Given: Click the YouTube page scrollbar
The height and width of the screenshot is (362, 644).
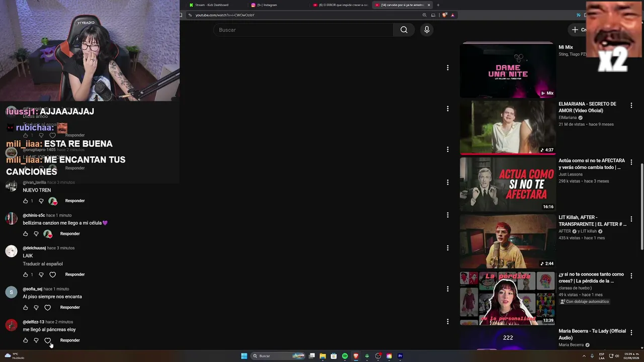Looking at the screenshot, I should [x=642, y=206].
